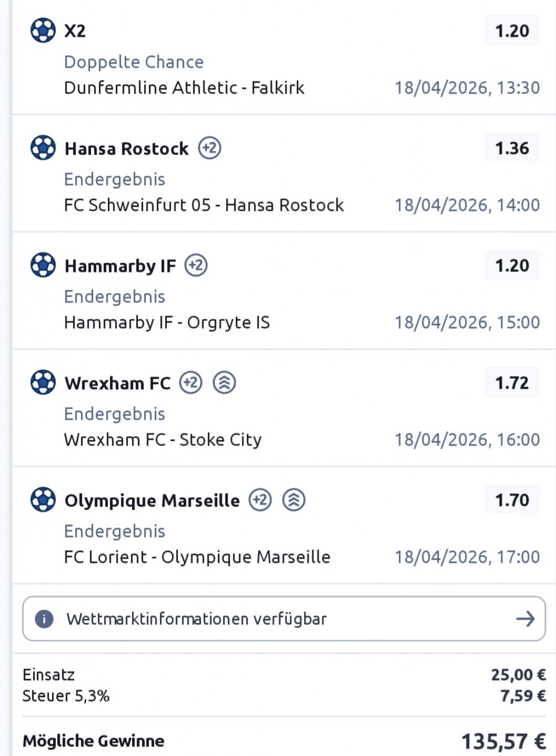This screenshot has width=556, height=756.
Task: Select the 1.20 odds for X2
Action: pos(512,31)
